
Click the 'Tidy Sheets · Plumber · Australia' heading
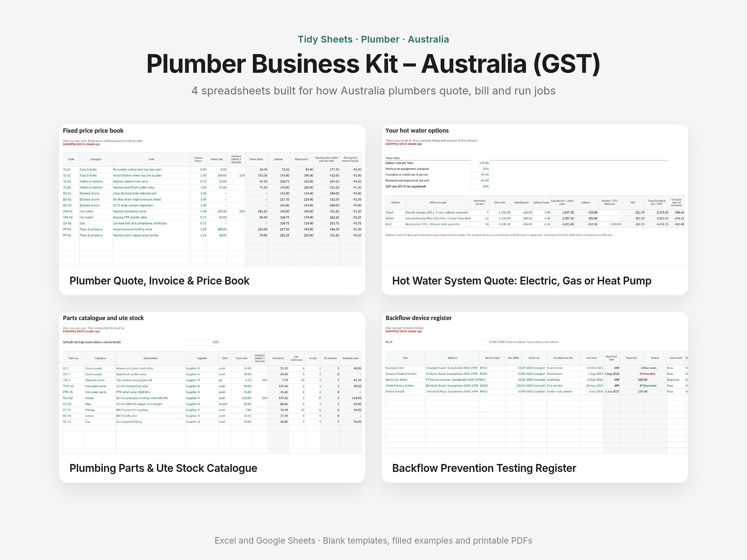(373, 39)
